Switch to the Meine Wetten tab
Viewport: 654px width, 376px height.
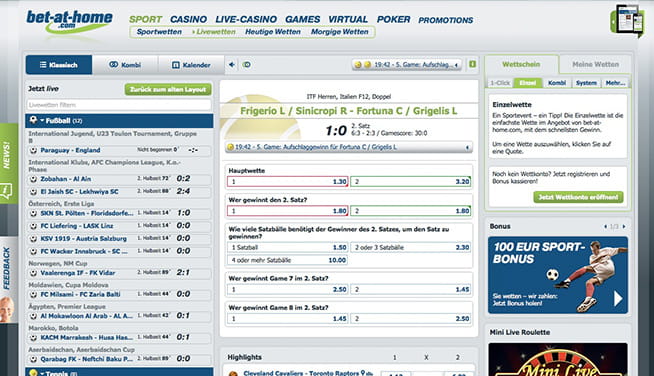(x=595, y=64)
